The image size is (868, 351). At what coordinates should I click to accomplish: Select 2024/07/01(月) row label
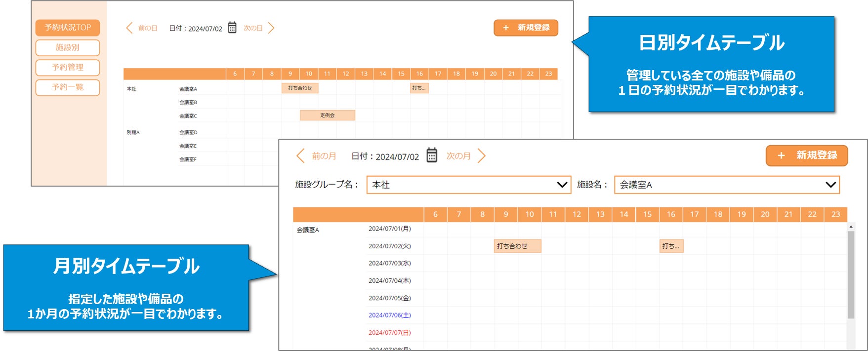click(390, 229)
